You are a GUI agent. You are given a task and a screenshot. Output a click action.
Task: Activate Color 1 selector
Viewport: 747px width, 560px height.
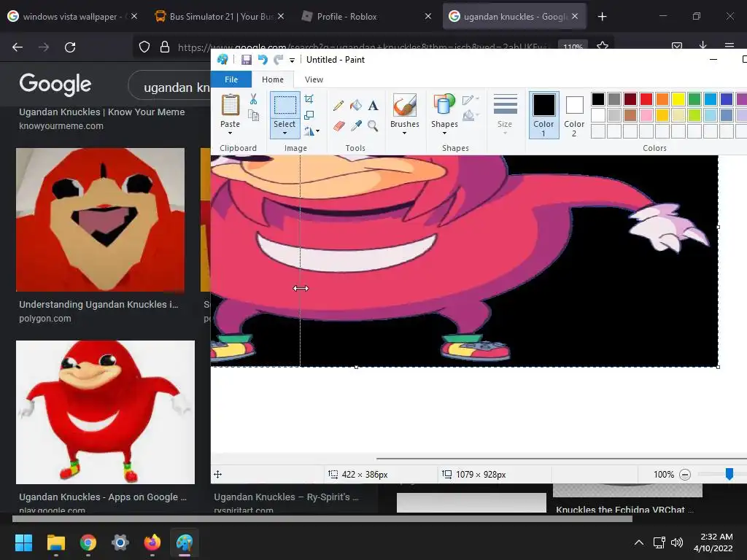coord(543,114)
